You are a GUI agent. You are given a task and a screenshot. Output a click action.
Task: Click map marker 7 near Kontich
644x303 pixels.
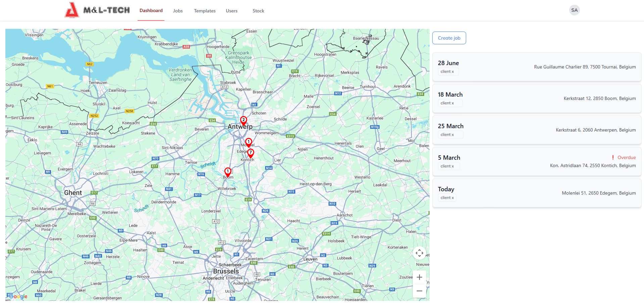coord(250,153)
